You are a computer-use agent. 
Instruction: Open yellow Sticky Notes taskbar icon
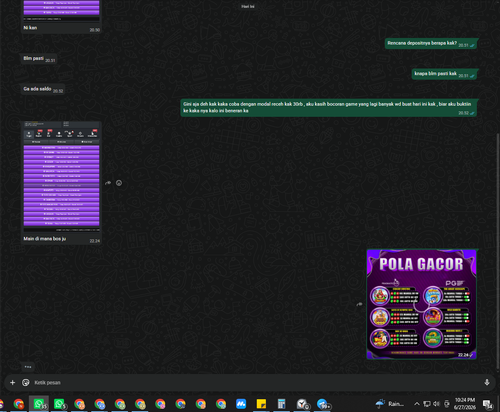pos(261,404)
